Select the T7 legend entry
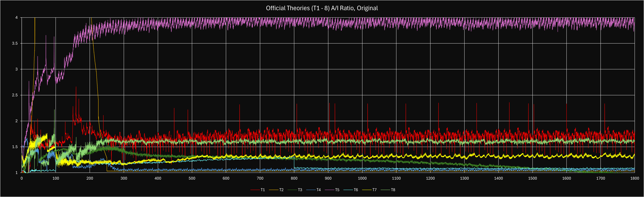This screenshot has height=197, width=644. click(x=369, y=190)
